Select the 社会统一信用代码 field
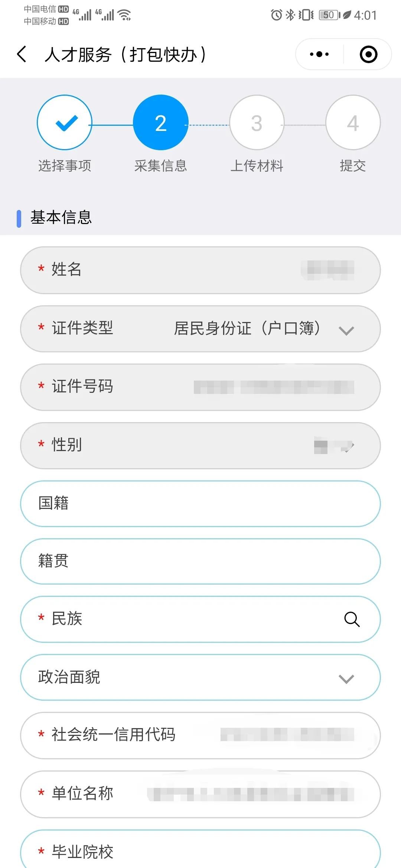The height and width of the screenshot is (868, 401). coord(200,735)
